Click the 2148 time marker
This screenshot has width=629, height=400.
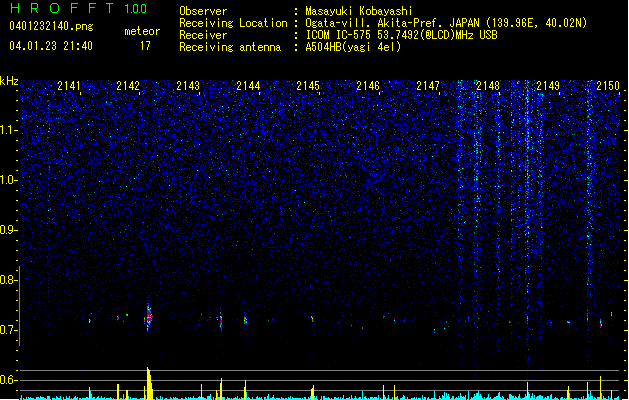[488, 86]
